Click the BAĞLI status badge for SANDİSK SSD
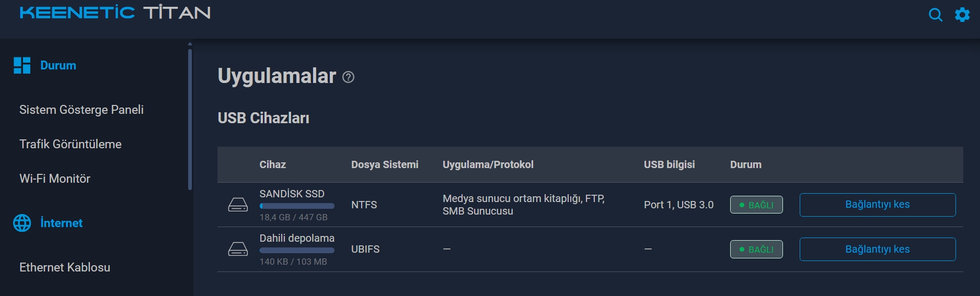This screenshot has width=980, height=296. [756, 205]
